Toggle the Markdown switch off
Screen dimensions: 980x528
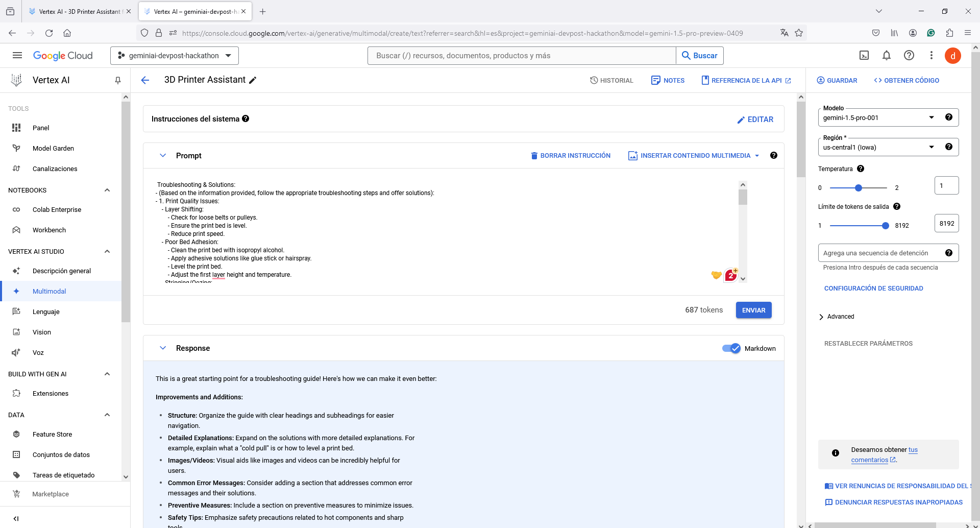pos(731,348)
